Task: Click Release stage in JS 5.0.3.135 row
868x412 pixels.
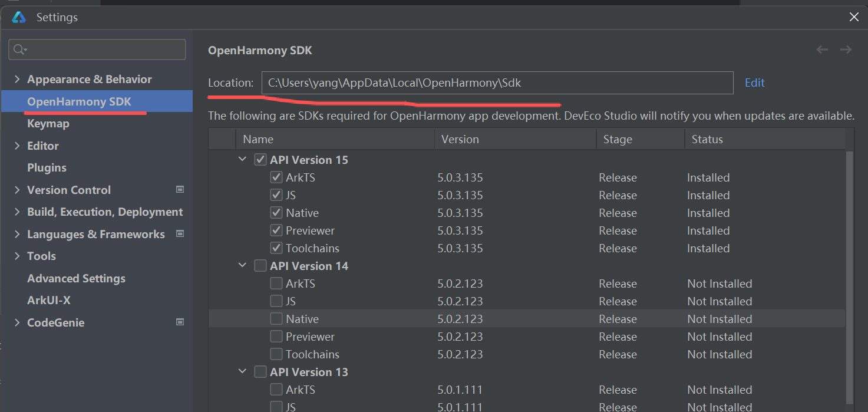Action: (618, 195)
